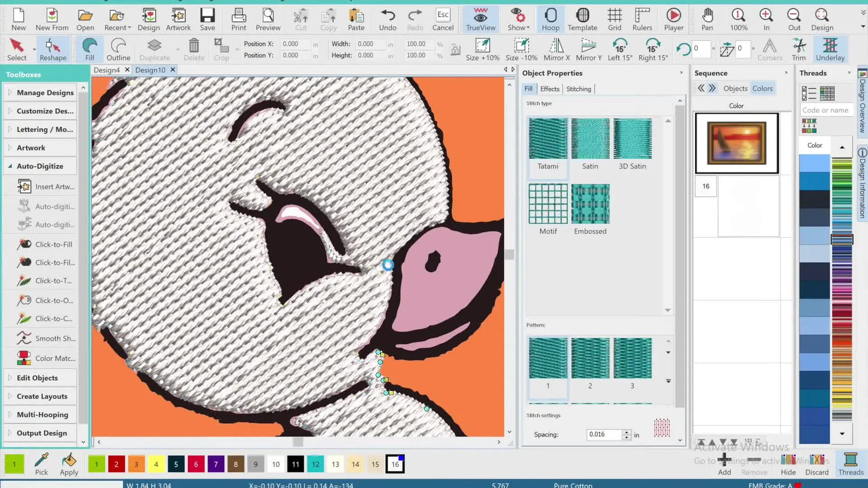This screenshot has width=868, height=488.
Task: Choose Tatami pattern 2
Action: (590, 364)
